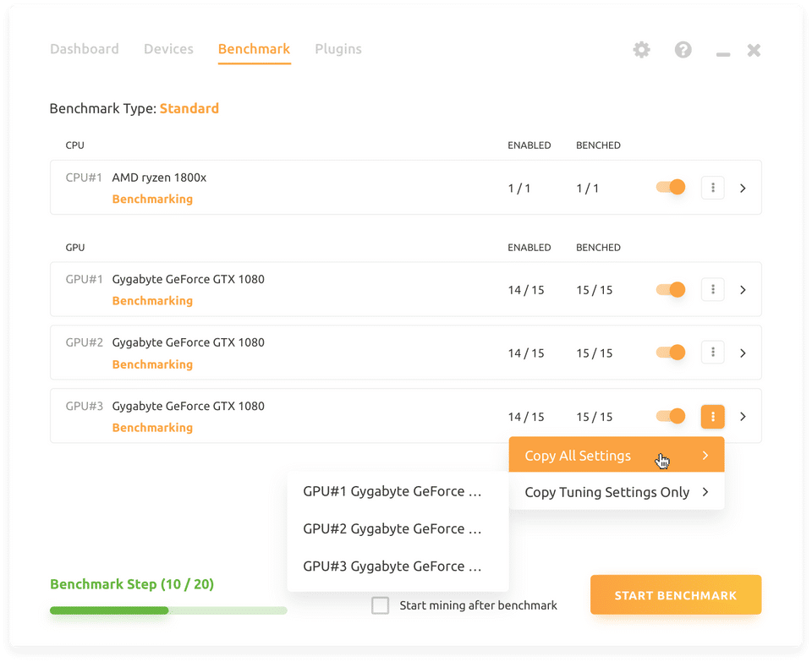Switch to the Dashboard tab

[85, 49]
